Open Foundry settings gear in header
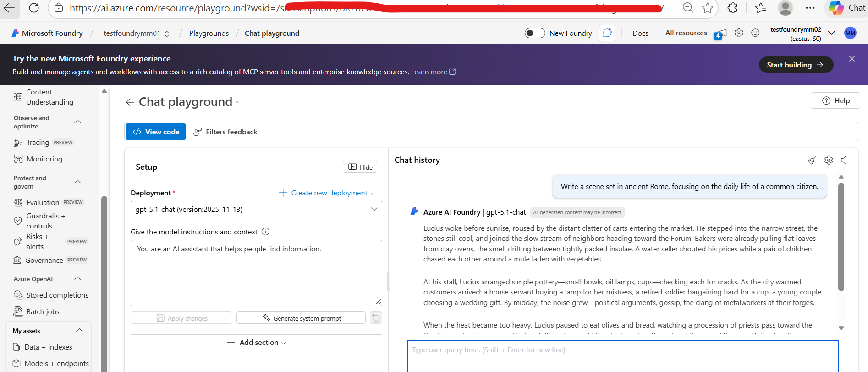Image resolution: width=868 pixels, height=372 pixels. [x=739, y=33]
